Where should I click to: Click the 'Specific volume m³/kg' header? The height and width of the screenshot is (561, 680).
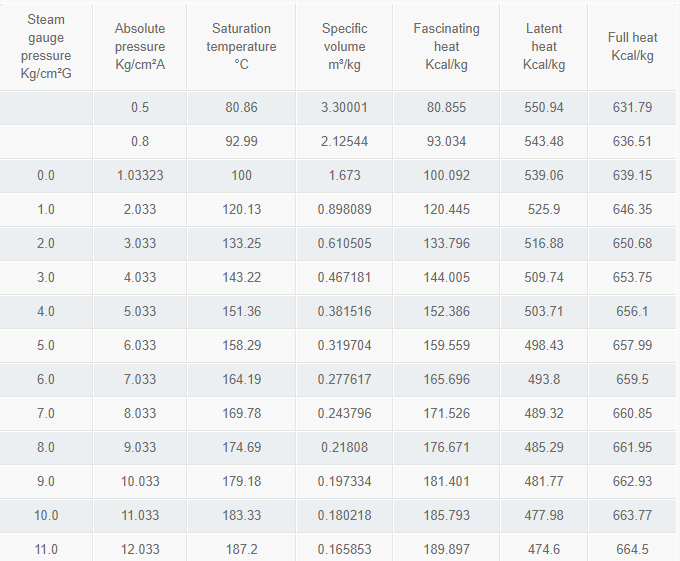[344, 47]
